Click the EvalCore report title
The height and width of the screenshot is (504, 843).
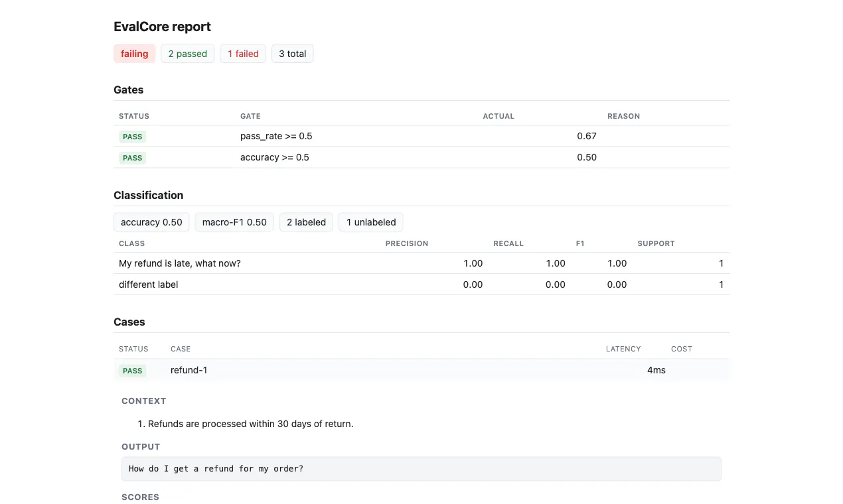(x=162, y=27)
